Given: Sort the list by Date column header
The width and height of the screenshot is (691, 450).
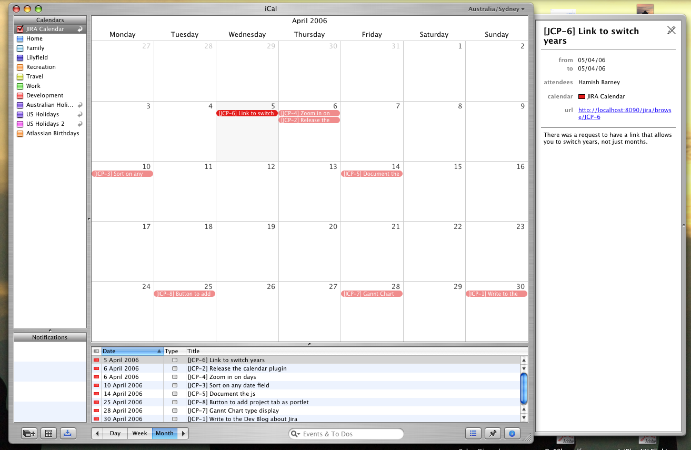Looking at the screenshot, I should (x=129, y=351).
